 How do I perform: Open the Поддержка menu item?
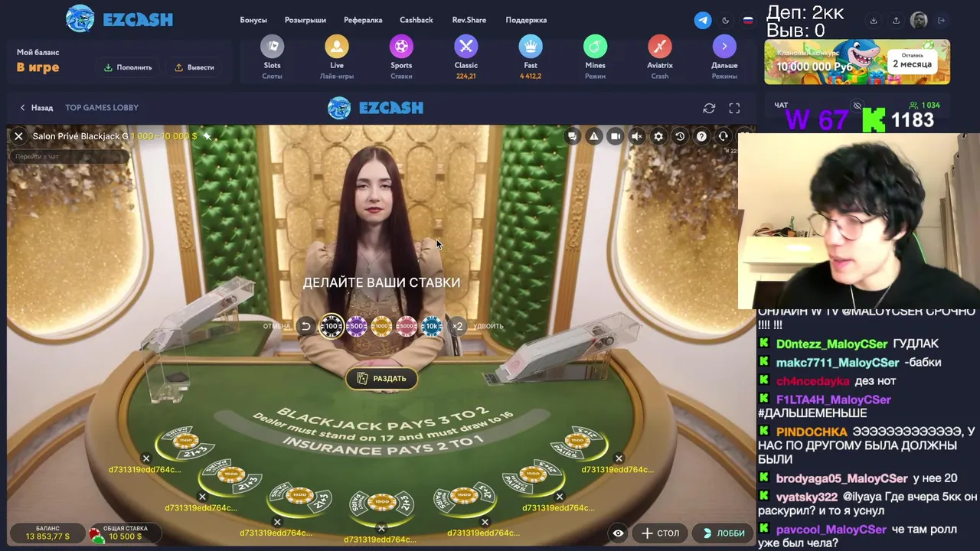pos(526,20)
